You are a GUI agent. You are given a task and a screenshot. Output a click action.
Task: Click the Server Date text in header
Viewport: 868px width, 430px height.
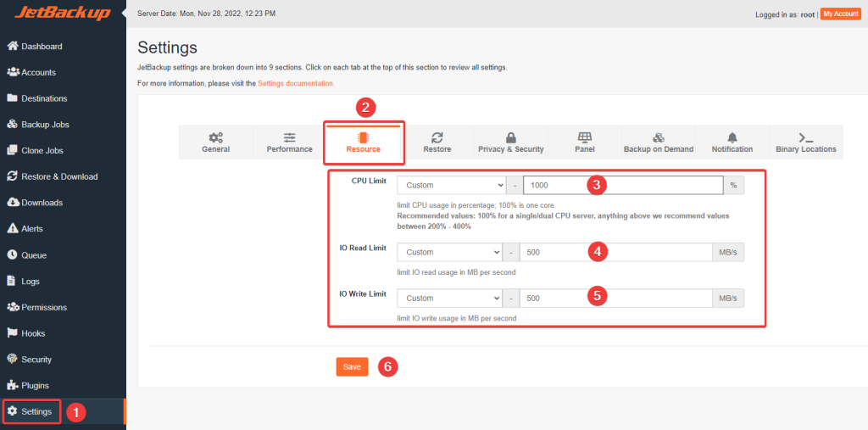click(x=206, y=14)
